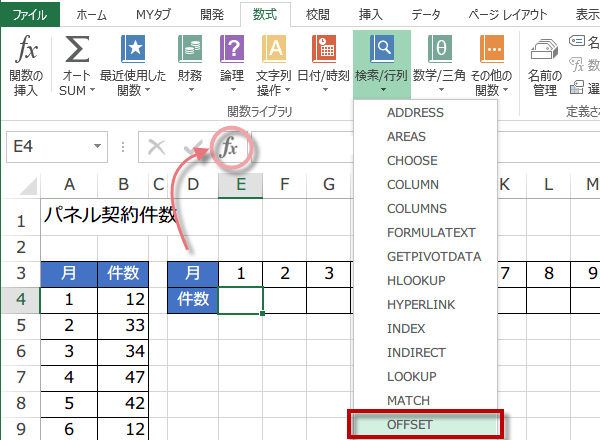Select HLOOKUP from function list
Image resolution: width=600 pixels, height=440 pixels.
tap(425, 280)
